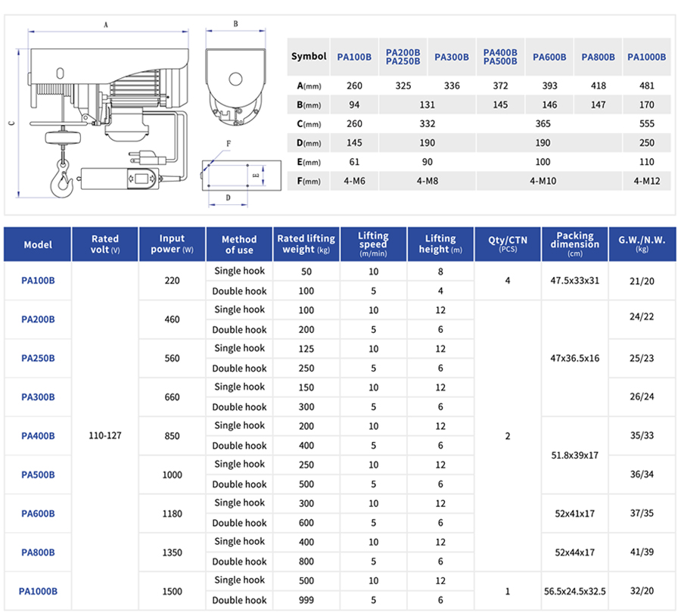Select the 110-127 rated volt cell
The image size is (681, 616).
(x=105, y=436)
